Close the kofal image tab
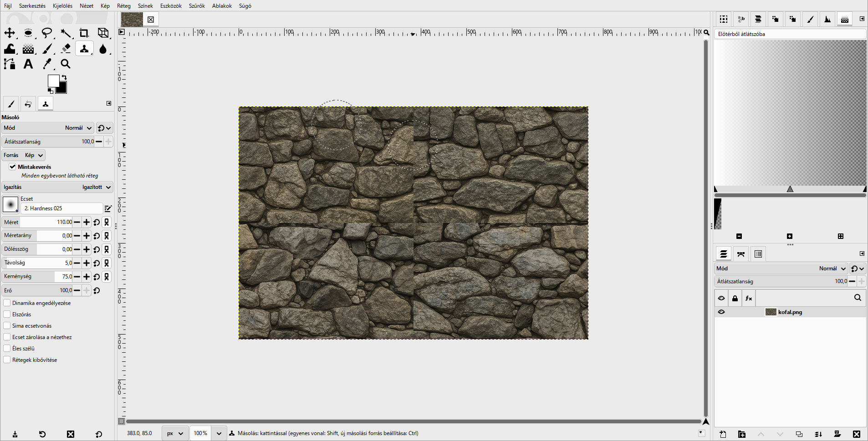868x441 pixels. pyautogui.click(x=151, y=20)
